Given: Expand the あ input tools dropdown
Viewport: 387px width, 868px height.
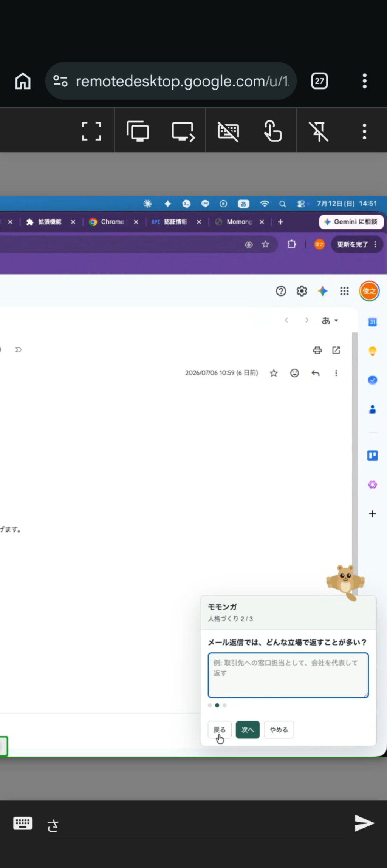Looking at the screenshot, I should pyautogui.click(x=330, y=321).
